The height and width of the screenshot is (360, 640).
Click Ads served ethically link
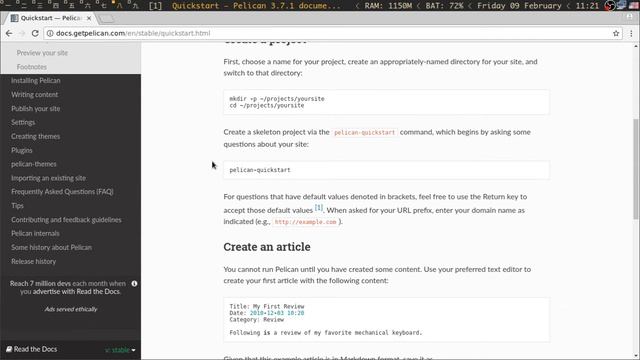[71, 309]
